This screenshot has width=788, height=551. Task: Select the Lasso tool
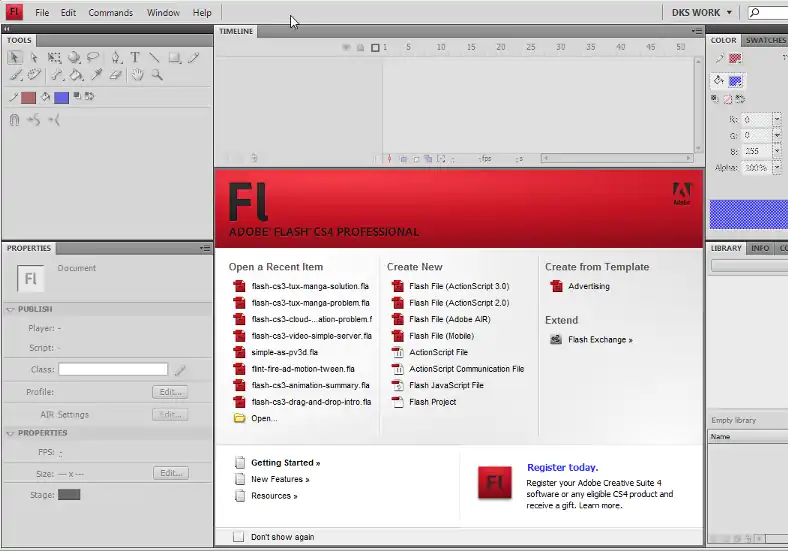93,58
